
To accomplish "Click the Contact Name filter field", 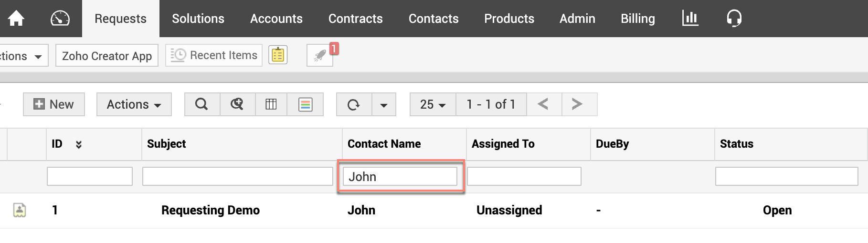I will pos(400,177).
